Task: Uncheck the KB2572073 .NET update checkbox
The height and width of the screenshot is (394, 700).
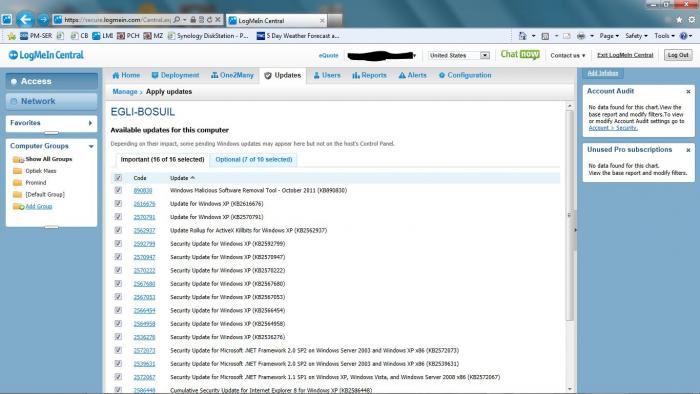Action: tap(118, 350)
